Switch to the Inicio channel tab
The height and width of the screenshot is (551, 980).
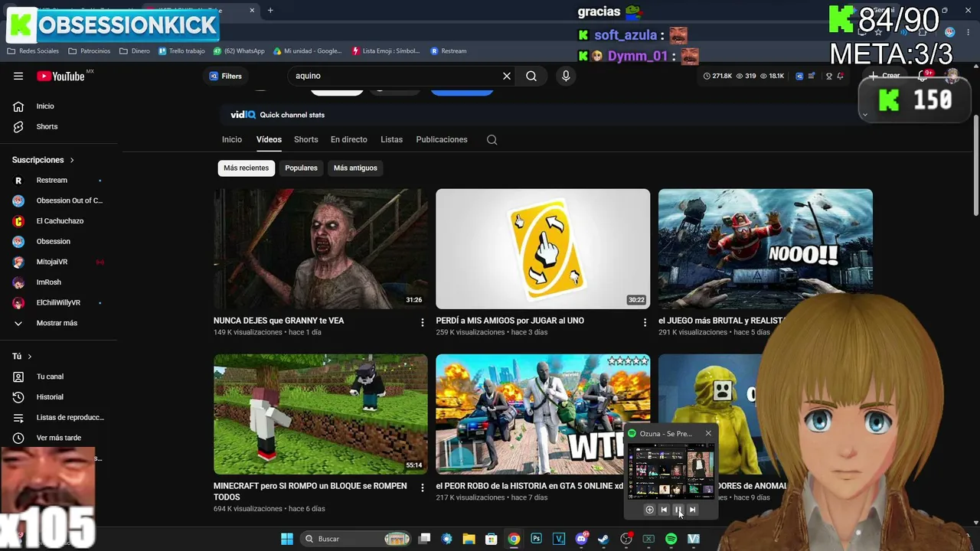pyautogui.click(x=232, y=139)
